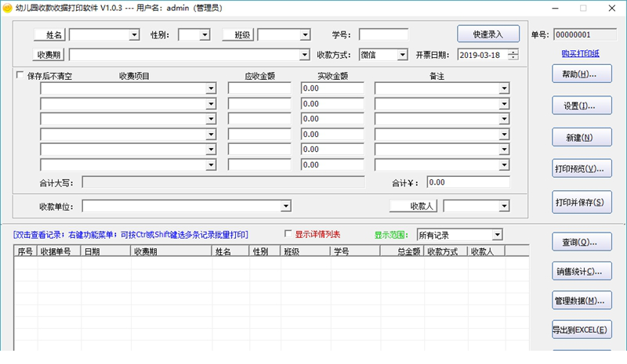Screen dimensions: 627x364
Task: Click 打印预览(V) to preview the receipt
Action: (581, 169)
